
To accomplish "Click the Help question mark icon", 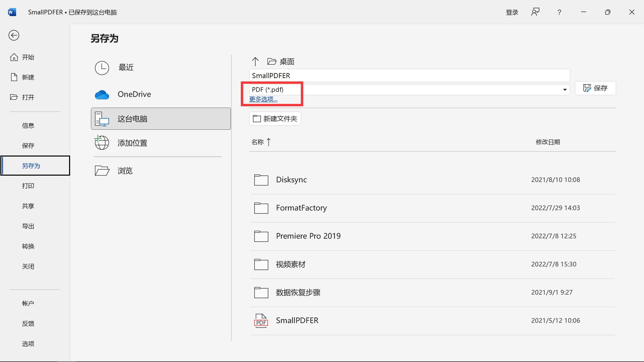I will tap(559, 12).
